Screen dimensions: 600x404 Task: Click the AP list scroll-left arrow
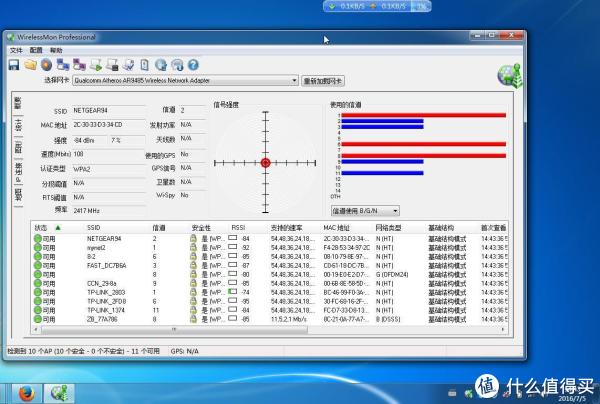click(36, 329)
